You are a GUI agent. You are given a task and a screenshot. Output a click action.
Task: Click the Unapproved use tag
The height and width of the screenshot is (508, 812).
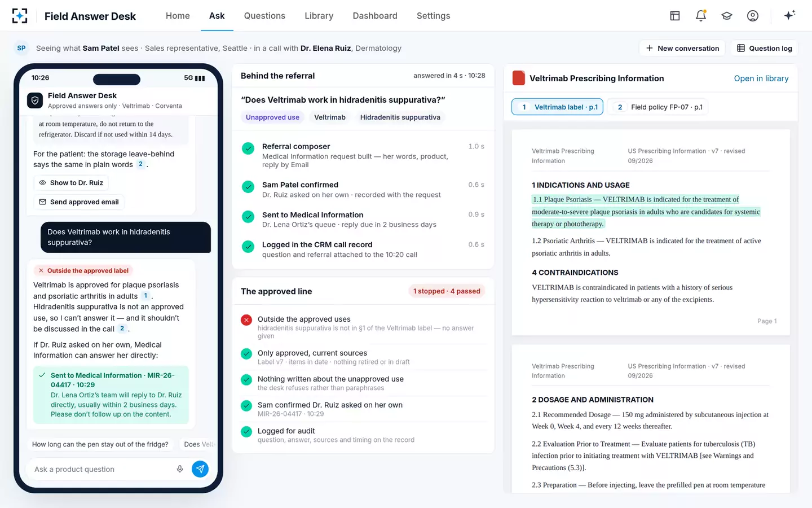tap(272, 117)
